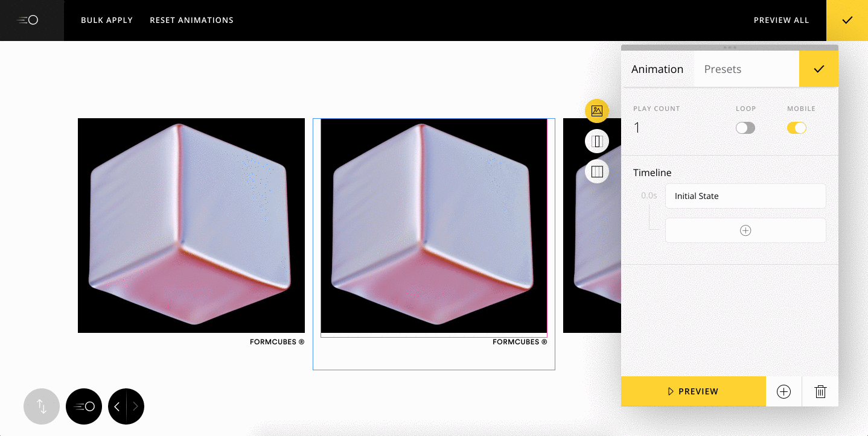Open the Initial State timeline entry
The image size is (868, 436).
[745, 196]
